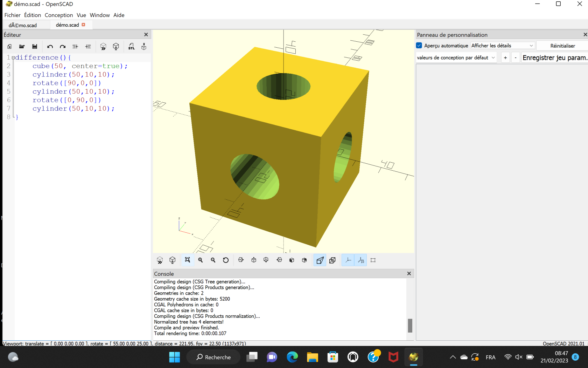The height and width of the screenshot is (368, 588).
Task: Click Enregistrer jeu param. button
Action: coord(555,57)
